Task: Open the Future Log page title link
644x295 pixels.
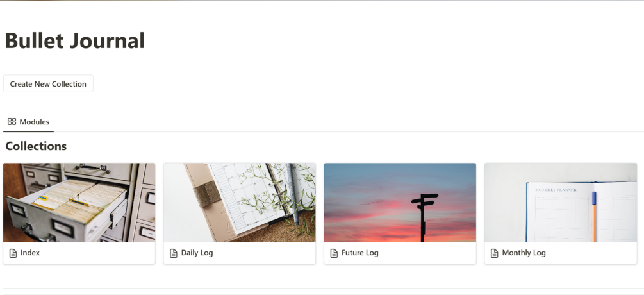Action: (359, 253)
